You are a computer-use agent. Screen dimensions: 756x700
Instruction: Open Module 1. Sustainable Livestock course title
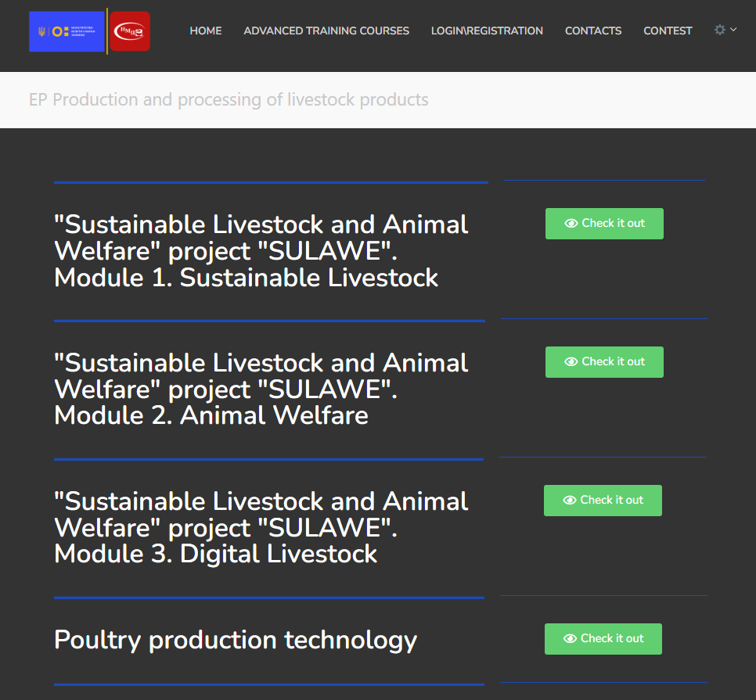tap(261, 251)
